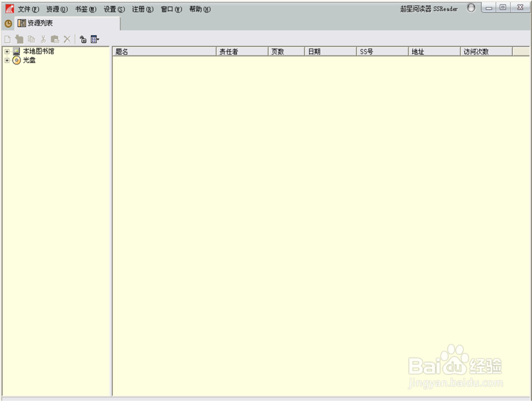
Task: Click the delete (X) toolbar icon
Action: click(66, 38)
